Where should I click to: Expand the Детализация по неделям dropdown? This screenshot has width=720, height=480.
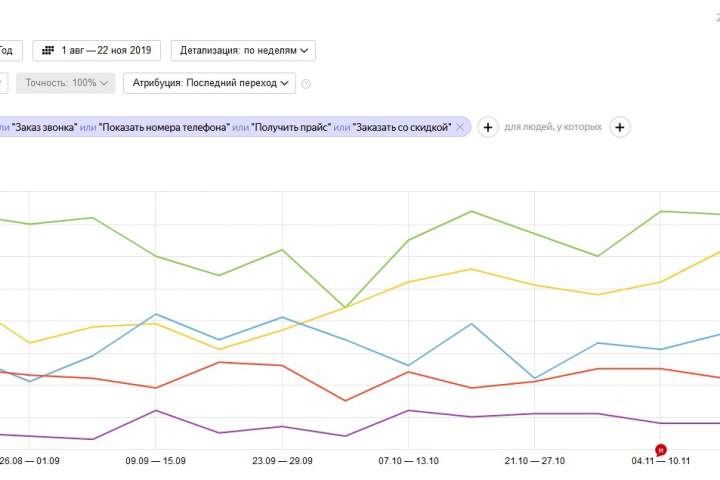(243, 50)
